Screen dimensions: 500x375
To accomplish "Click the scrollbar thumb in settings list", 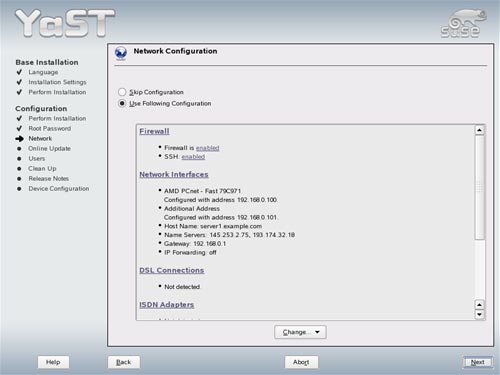I will tap(479, 187).
